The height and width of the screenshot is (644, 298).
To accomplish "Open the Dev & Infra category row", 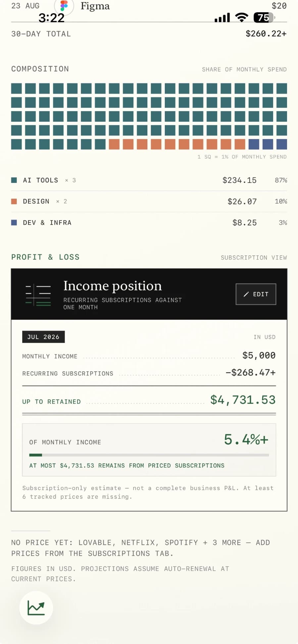I will point(149,222).
